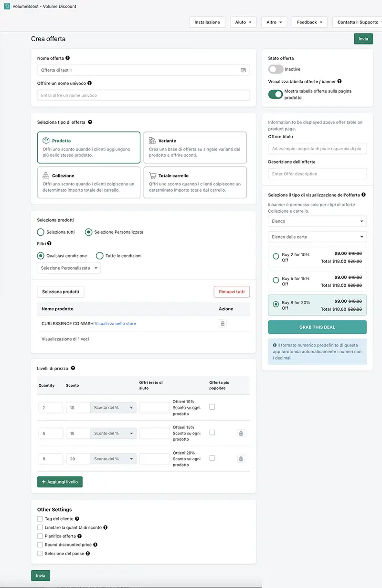
Task: Click the icon inside the Nome offerta field
Action: coord(243,70)
